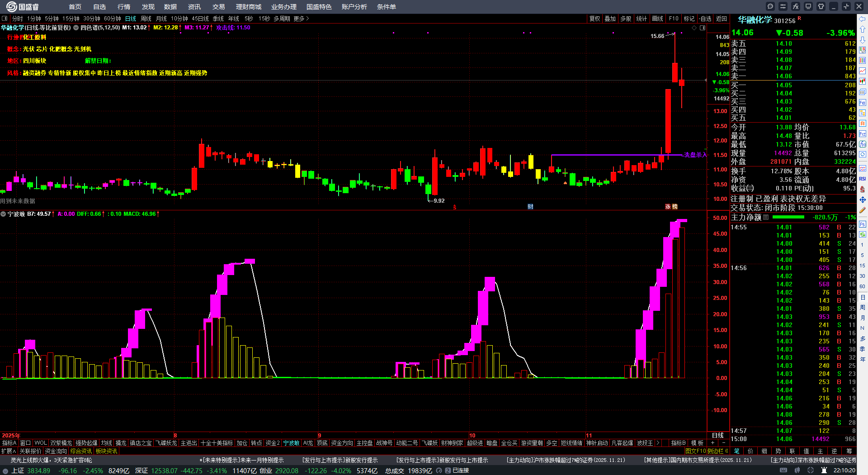Viewport: 868px width, 475px height.
Task: Click the pencil drawing tool in right sidebar
Action: coord(863,210)
